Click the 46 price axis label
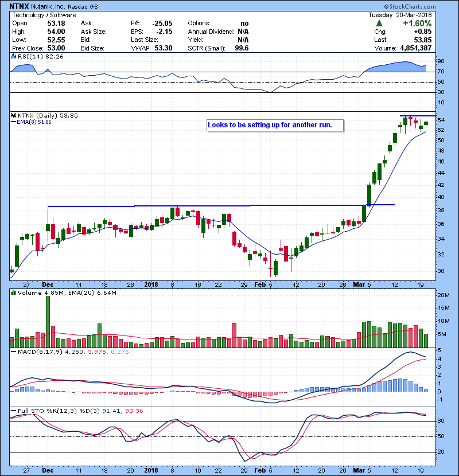459x476 pixels. tap(441, 162)
